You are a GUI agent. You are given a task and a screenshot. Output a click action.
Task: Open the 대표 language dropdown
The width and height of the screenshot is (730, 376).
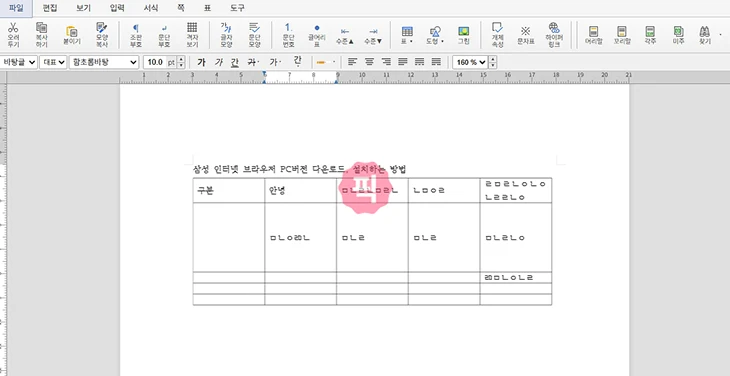(53, 62)
